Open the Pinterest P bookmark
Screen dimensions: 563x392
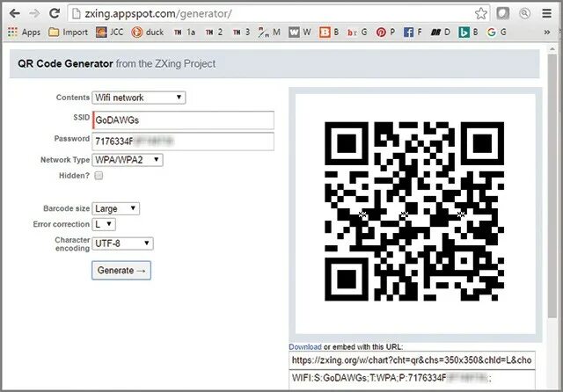pos(385,33)
